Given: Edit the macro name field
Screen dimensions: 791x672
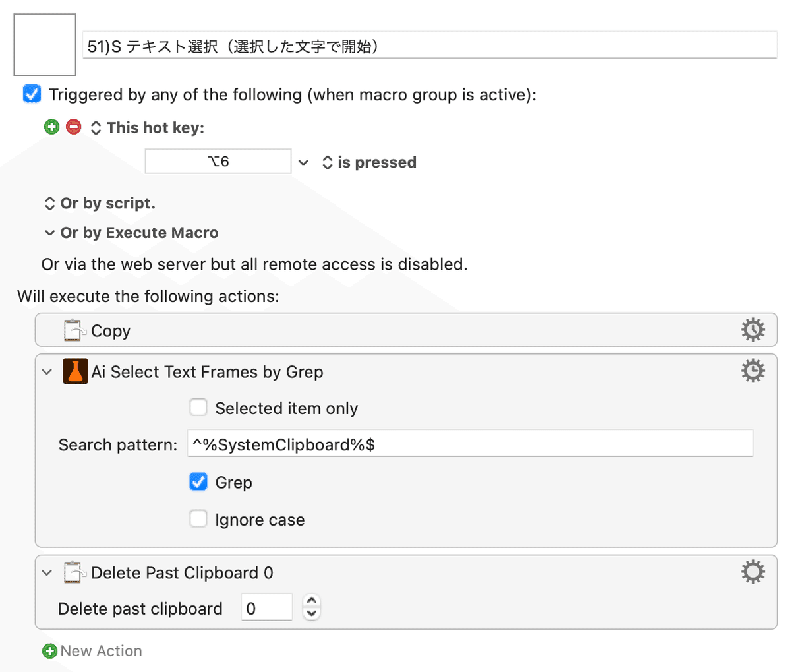Looking at the screenshot, I should (x=430, y=46).
